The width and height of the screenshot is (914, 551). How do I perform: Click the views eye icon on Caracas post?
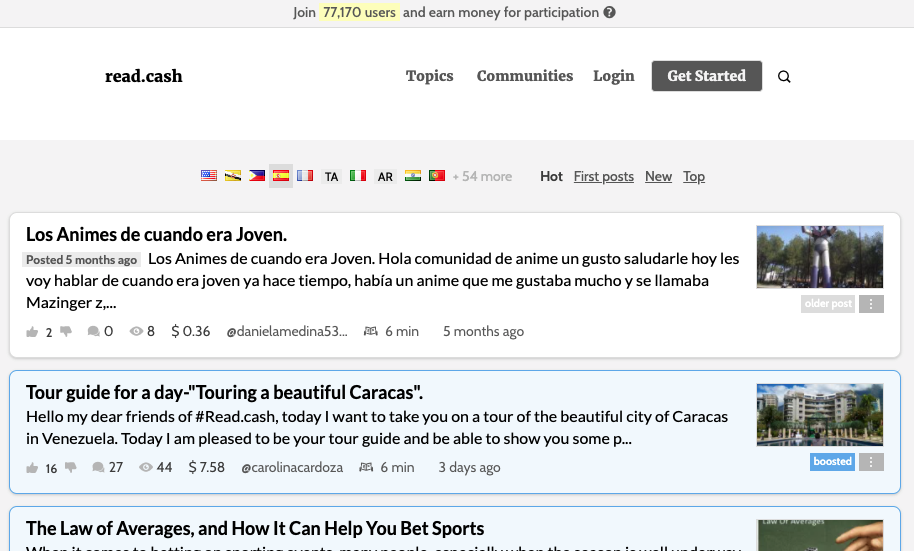(x=146, y=467)
